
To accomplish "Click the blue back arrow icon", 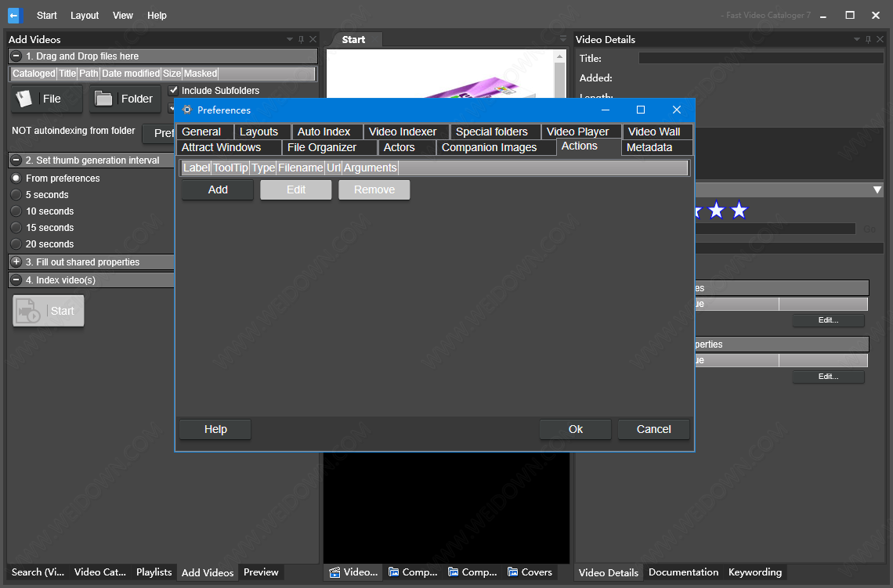I will coord(14,15).
